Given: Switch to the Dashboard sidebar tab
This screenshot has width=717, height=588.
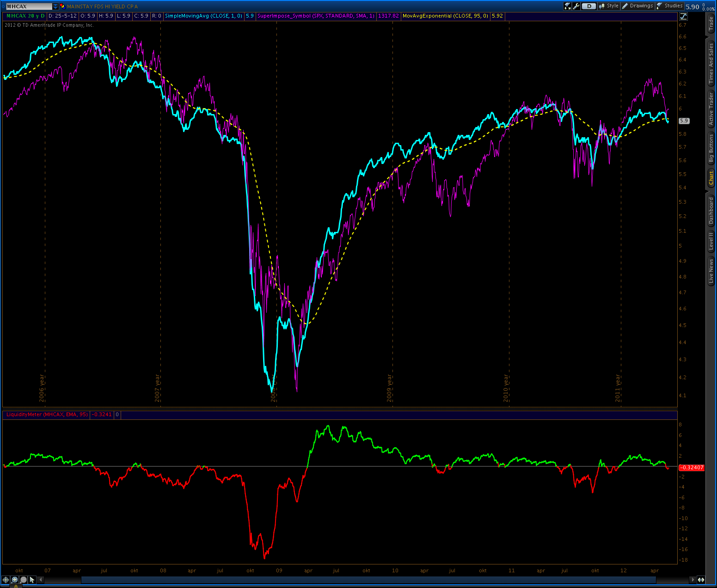Looking at the screenshot, I should pyautogui.click(x=711, y=211).
